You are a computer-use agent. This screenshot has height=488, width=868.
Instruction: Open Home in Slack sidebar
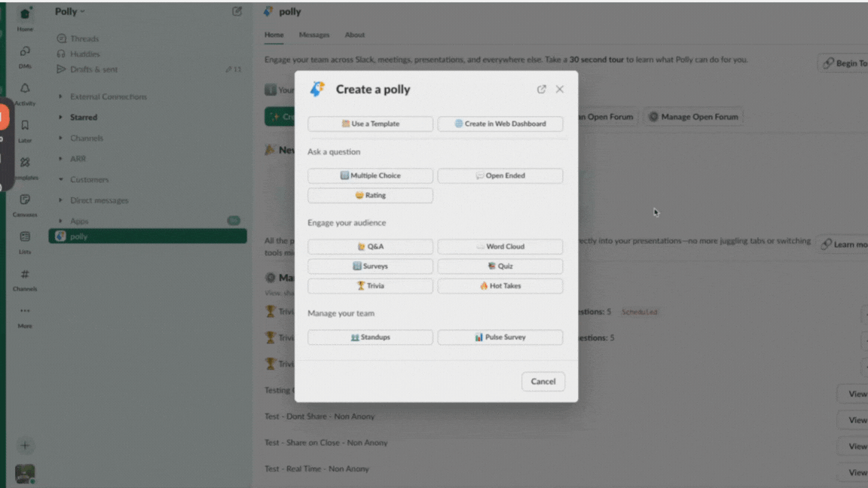pyautogui.click(x=25, y=19)
